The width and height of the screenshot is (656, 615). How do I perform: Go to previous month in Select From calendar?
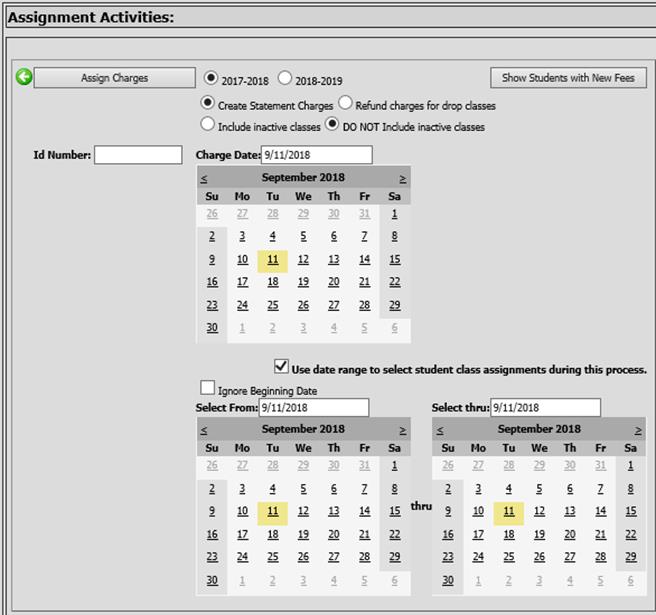(x=203, y=430)
